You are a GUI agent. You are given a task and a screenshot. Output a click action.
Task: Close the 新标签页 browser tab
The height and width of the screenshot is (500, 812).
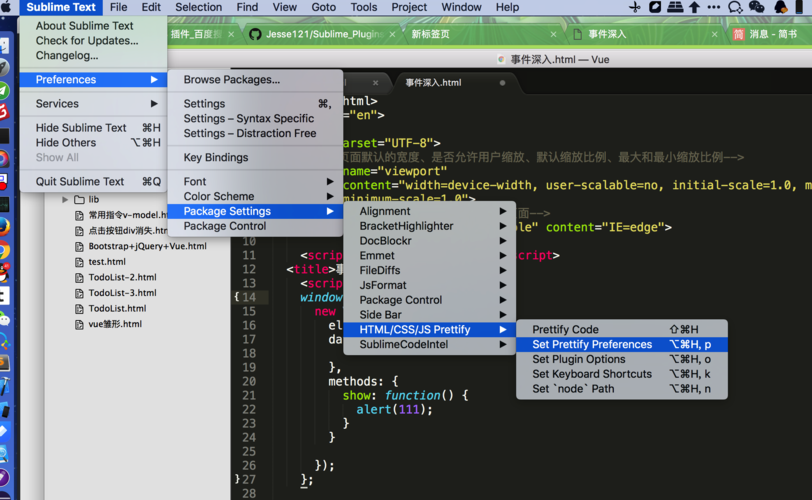[553, 34]
